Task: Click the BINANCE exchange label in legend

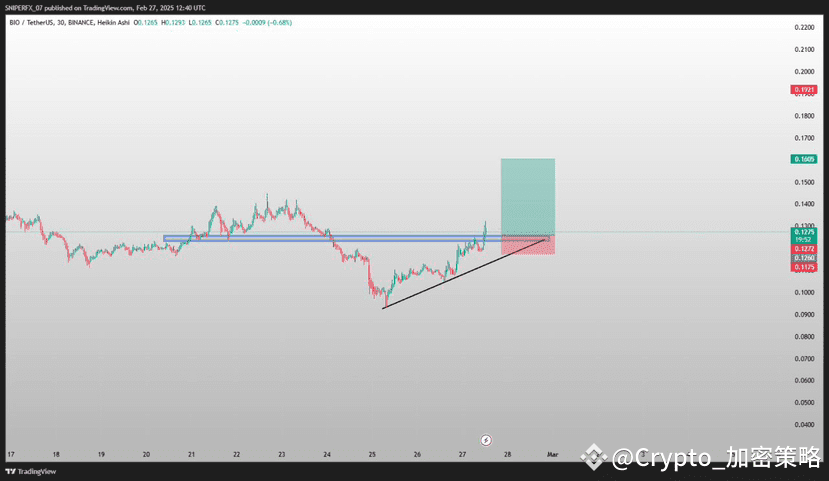Action: coord(81,23)
